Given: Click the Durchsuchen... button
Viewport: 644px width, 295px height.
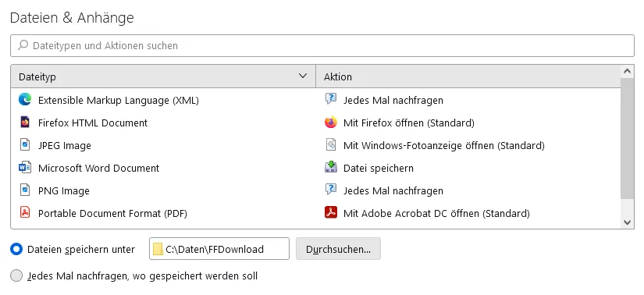Looking at the screenshot, I should click(338, 249).
